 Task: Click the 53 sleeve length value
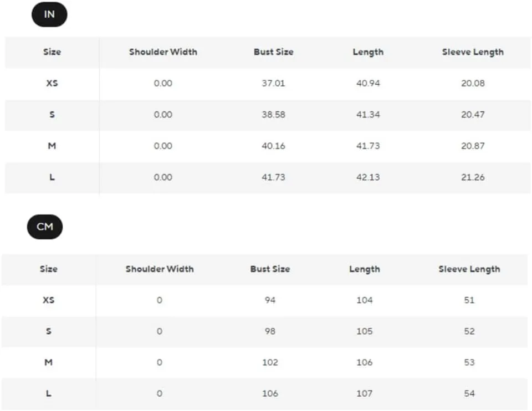click(469, 362)
